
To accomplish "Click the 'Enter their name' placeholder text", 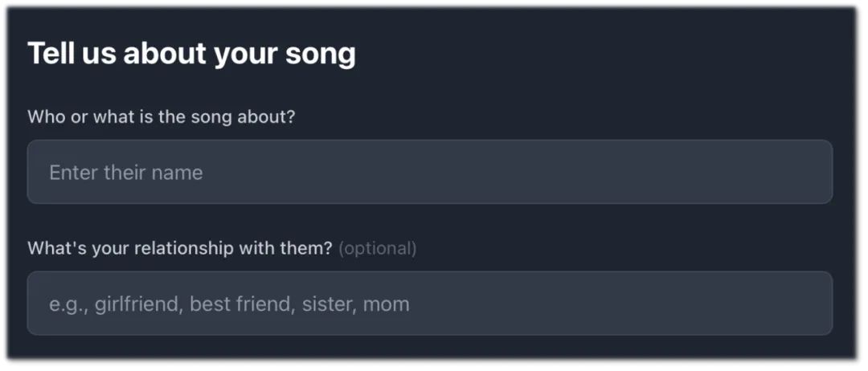I will coord(126,173).
